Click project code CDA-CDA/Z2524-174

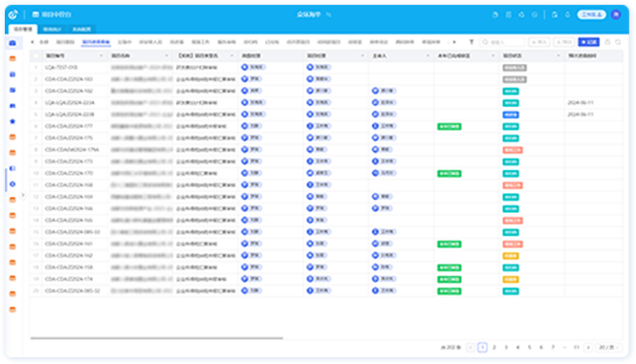pyautogui.click(x=69, y=279)
